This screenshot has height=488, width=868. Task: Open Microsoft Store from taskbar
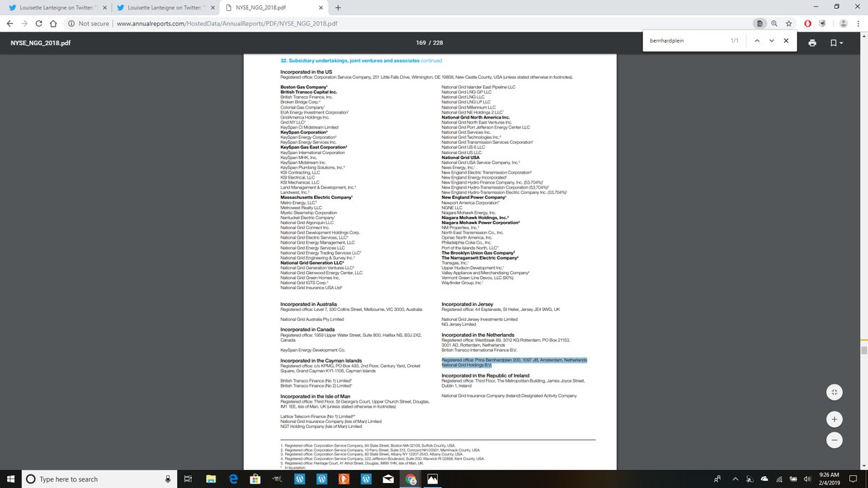pos(255,479)
